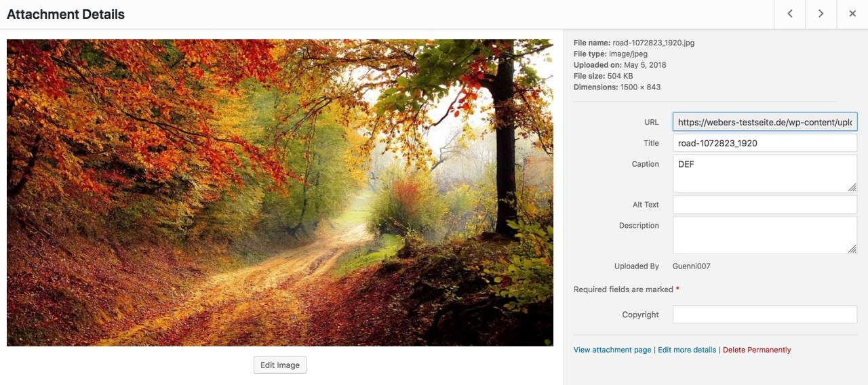
Task: Click the autumn forest road image preview
Action: coord(280,192)
